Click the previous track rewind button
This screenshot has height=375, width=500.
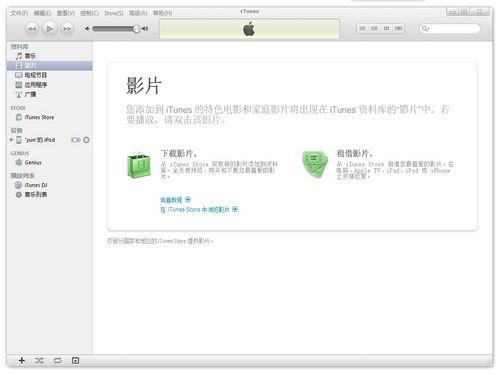tap(32, 29)
